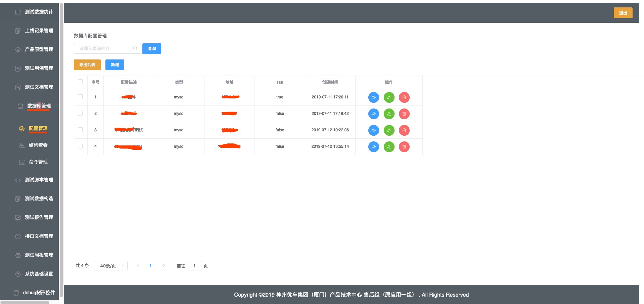Viewport: 644px width, 304px height.
Task: Click the 退出 logout button
Action: [x=623, y=13]
